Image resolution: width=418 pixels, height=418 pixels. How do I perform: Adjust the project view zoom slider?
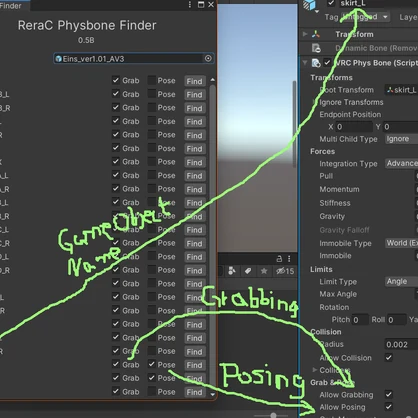(x=273, y=416)
